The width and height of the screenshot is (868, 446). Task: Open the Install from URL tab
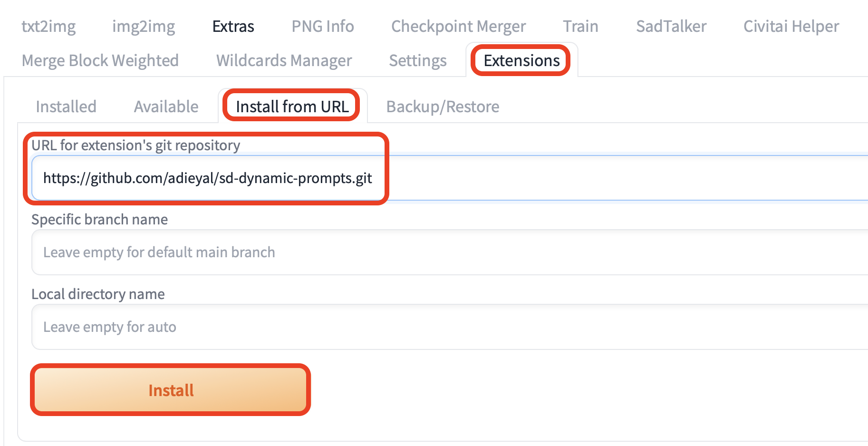pyautogui.click(x=292, y=107)
